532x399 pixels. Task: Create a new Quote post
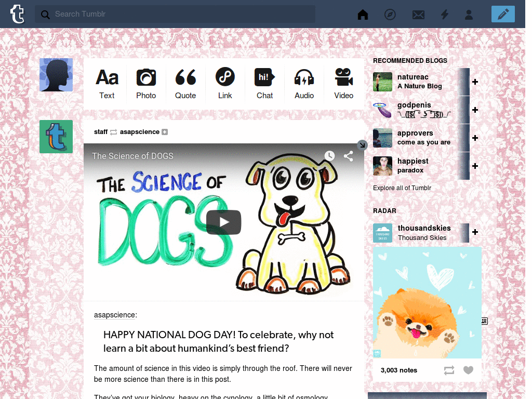point(185,84)
